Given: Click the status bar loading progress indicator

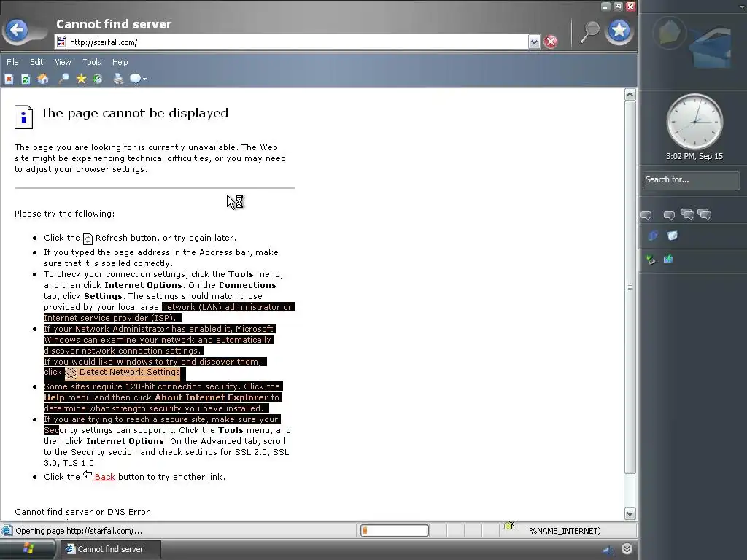Looking at the screenshot, I should pyautogui.click(x=395, y=531).
